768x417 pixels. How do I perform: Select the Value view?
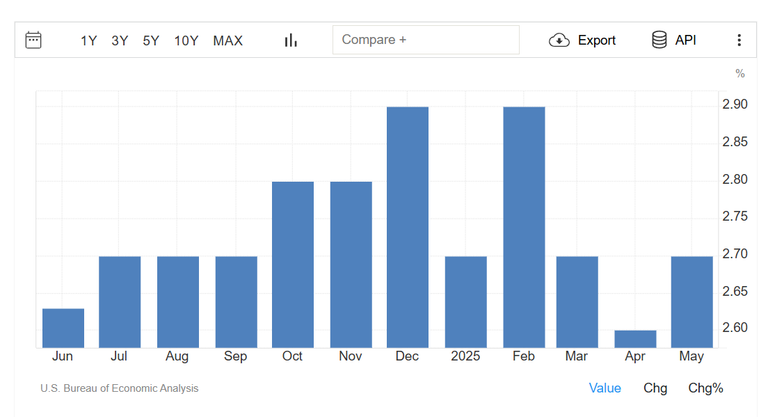[x=605, y=388]
